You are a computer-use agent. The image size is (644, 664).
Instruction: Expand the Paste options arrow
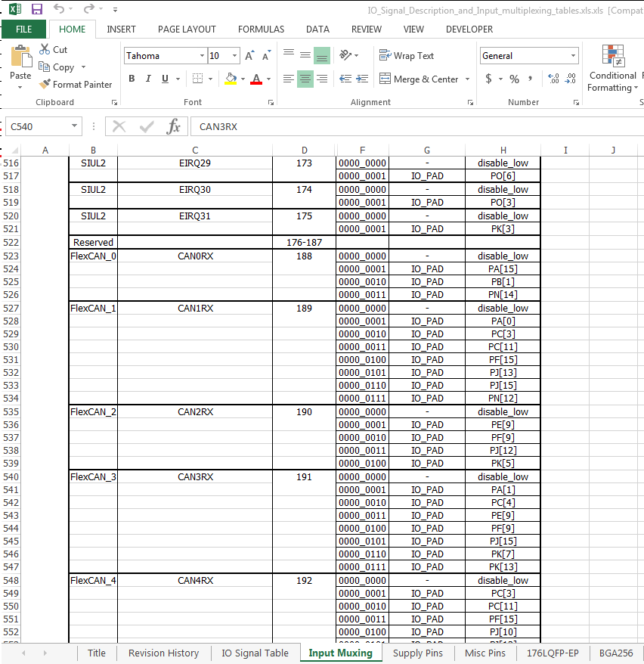click(x=20, y=87)
